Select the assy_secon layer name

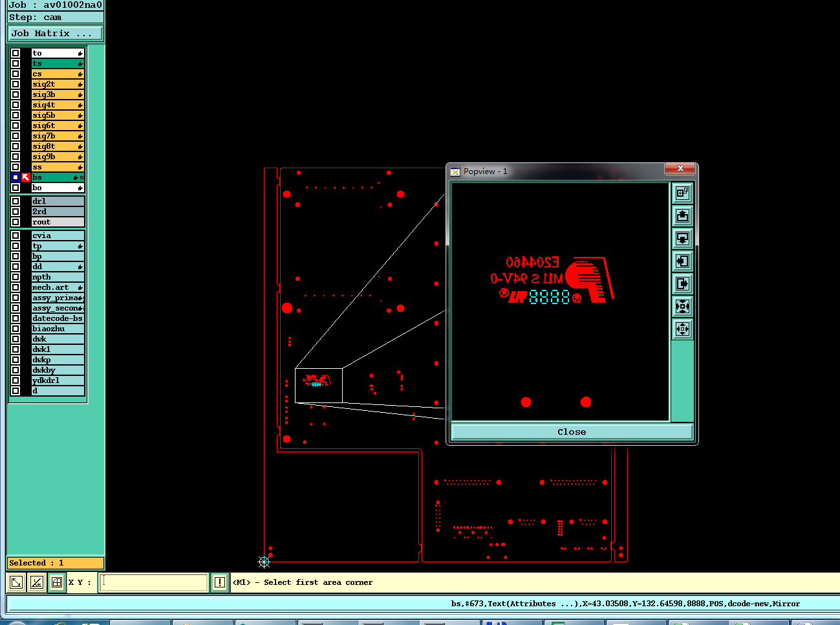(58, 308)
